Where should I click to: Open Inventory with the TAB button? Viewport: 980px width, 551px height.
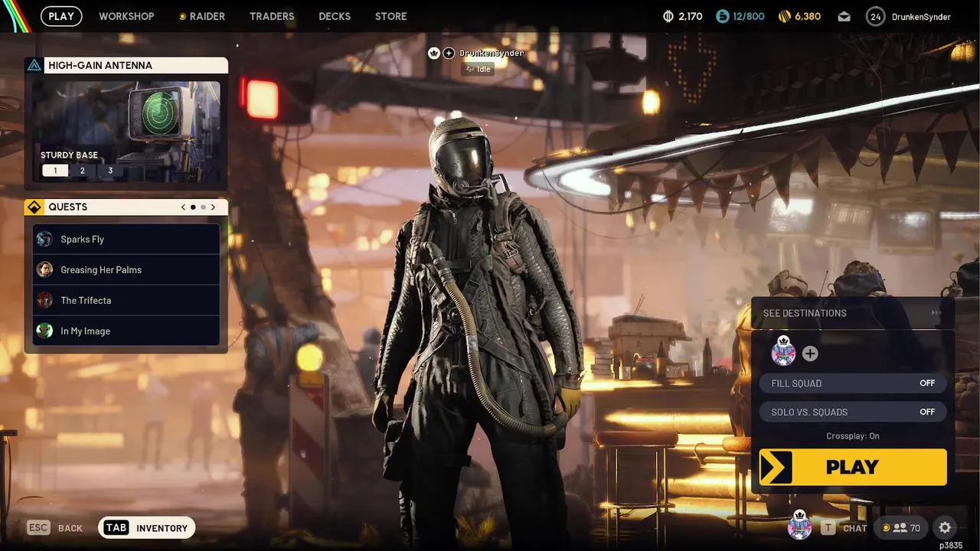147,527
